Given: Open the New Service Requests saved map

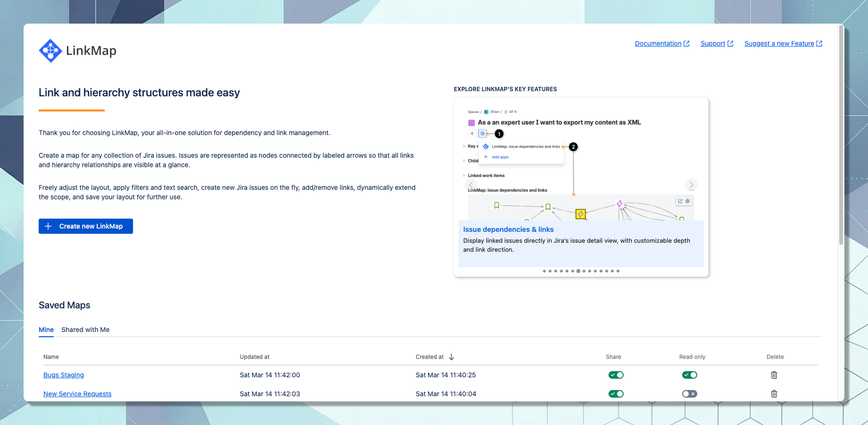Looking at the screenshot, I should (x=77, y=393).
